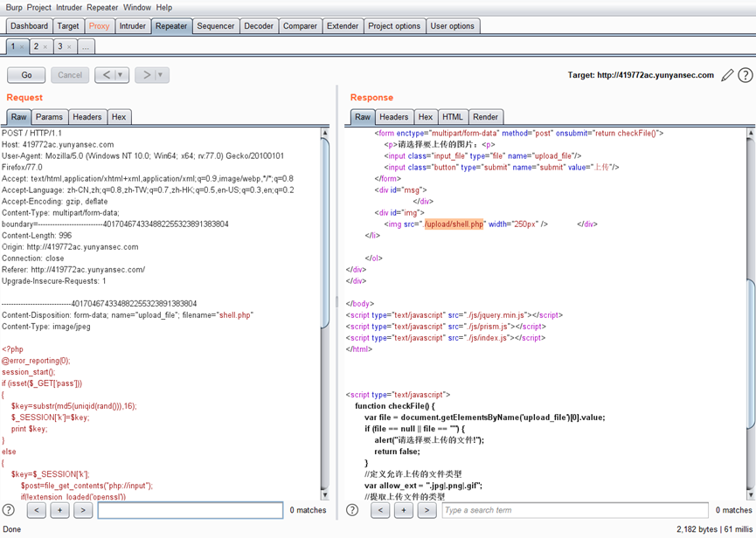Screen dimensions: 756x538
Task: Go to next match in Response search
Action: coord(427,510)
